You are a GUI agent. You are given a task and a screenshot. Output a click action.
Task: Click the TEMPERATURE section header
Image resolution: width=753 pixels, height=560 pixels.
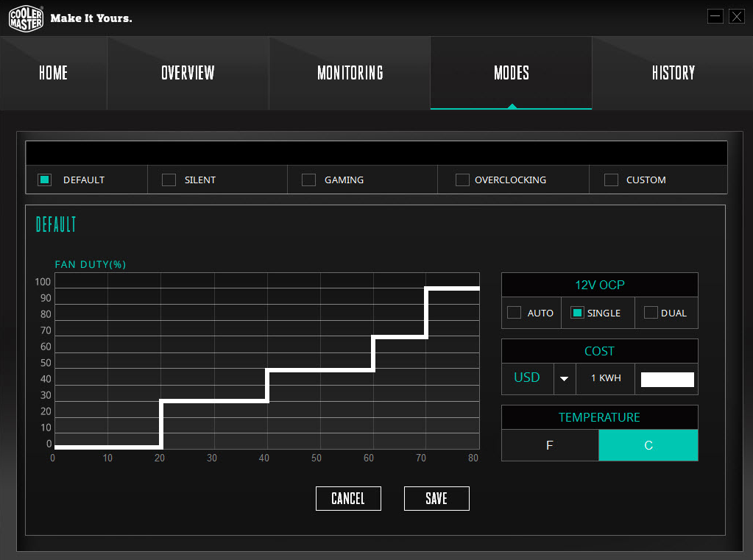tap(600, 417)
